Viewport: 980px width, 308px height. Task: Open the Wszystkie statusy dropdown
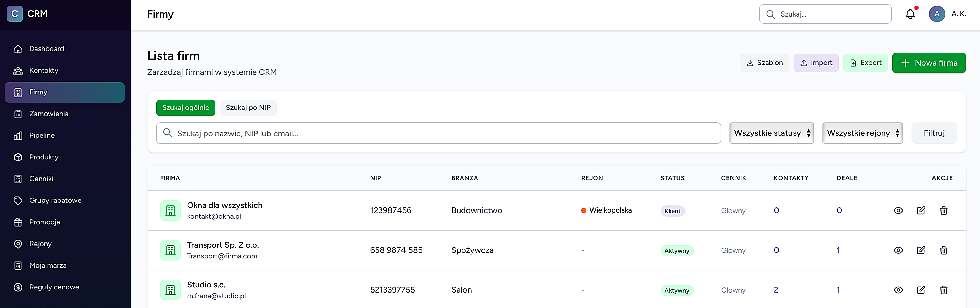tap(772, 133)
